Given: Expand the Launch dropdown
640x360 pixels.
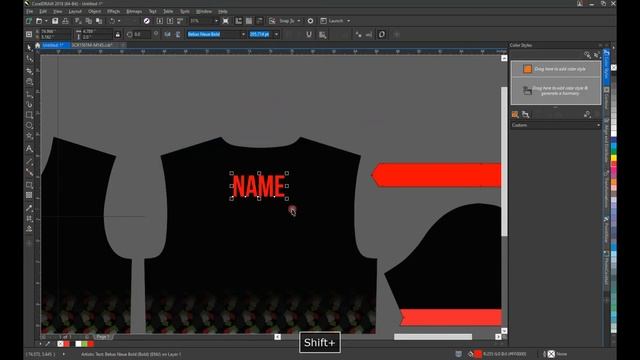Looking at the screenshot, I should tap(349, 21).
